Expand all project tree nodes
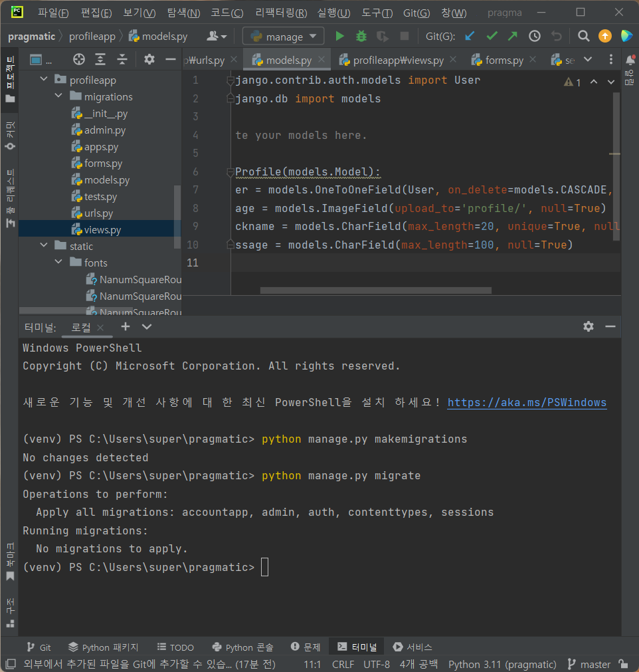The height and width of the screenshot is (672, 639). (x=100, y=60)
